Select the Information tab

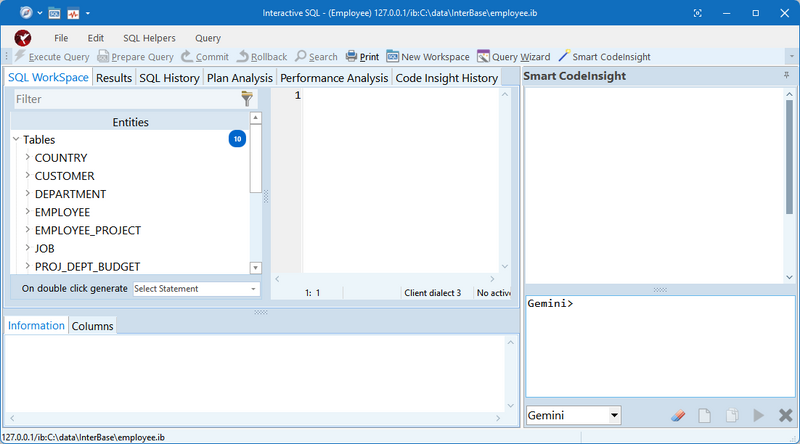pos(36,325)
